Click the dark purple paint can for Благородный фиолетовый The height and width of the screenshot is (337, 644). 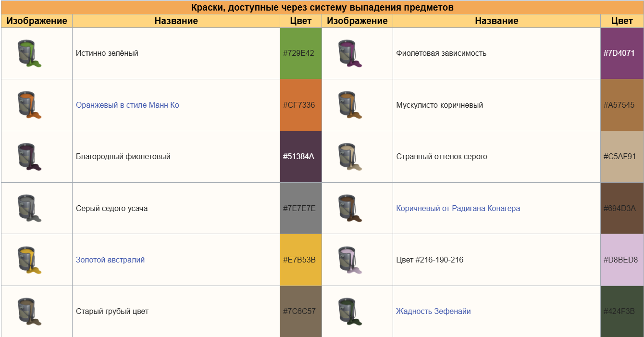[30, 157]
